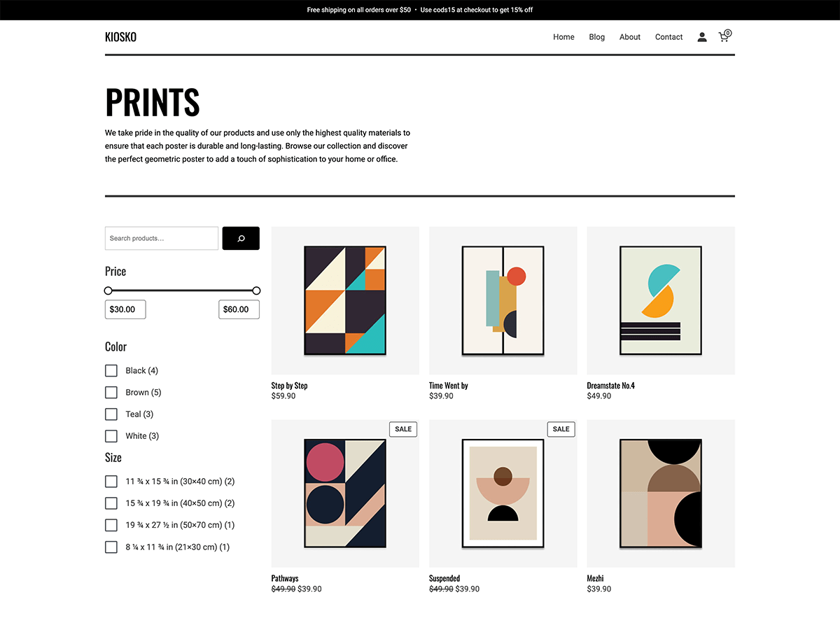Click the cart item count badge

pos(728,32)
